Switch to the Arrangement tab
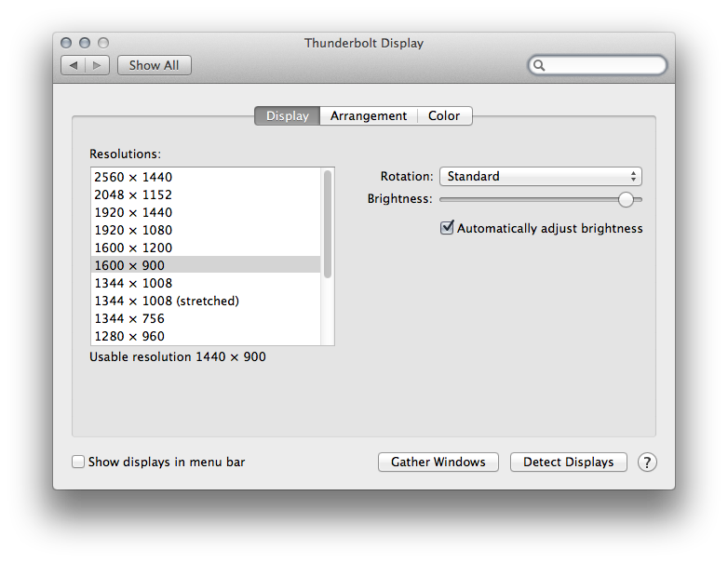 coord(368,116)
